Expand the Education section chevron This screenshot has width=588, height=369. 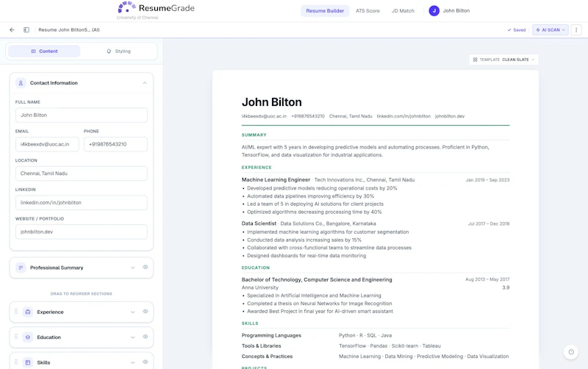[x=132, y=337]
